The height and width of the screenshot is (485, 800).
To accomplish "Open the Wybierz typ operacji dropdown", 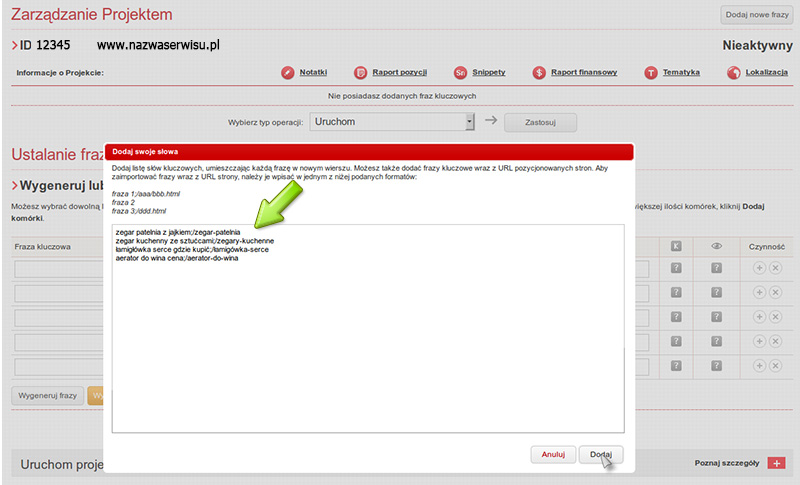I will (x=391, y=122).
